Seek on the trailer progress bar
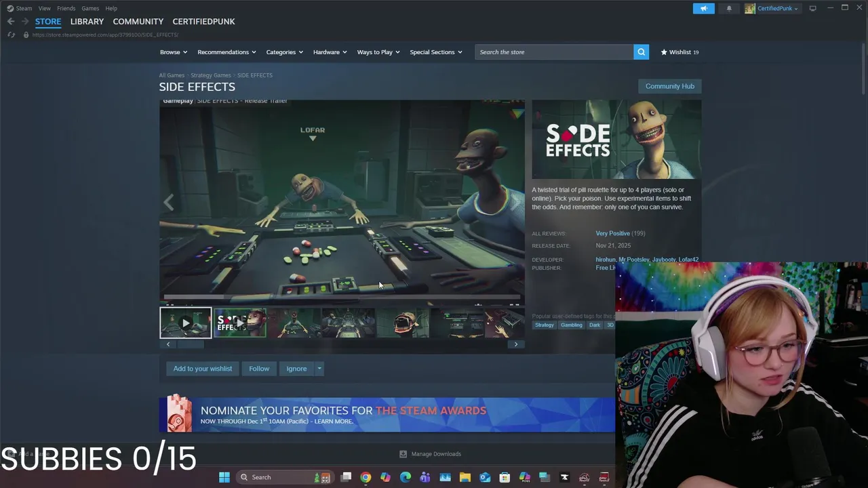The image size is (868, 488). click(x=342, y=296)
